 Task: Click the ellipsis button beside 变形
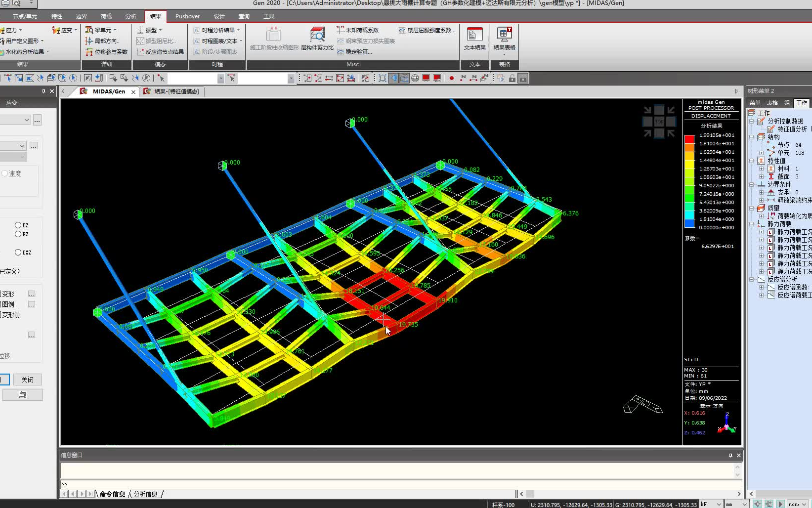coord(32,294)
